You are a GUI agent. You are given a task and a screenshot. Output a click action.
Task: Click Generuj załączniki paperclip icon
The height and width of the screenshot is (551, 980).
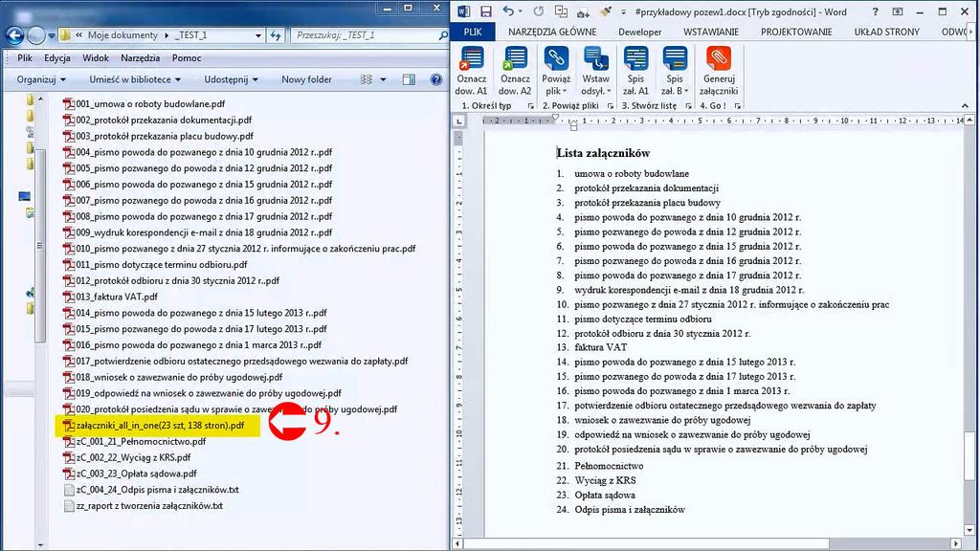[x=718, y=58]
